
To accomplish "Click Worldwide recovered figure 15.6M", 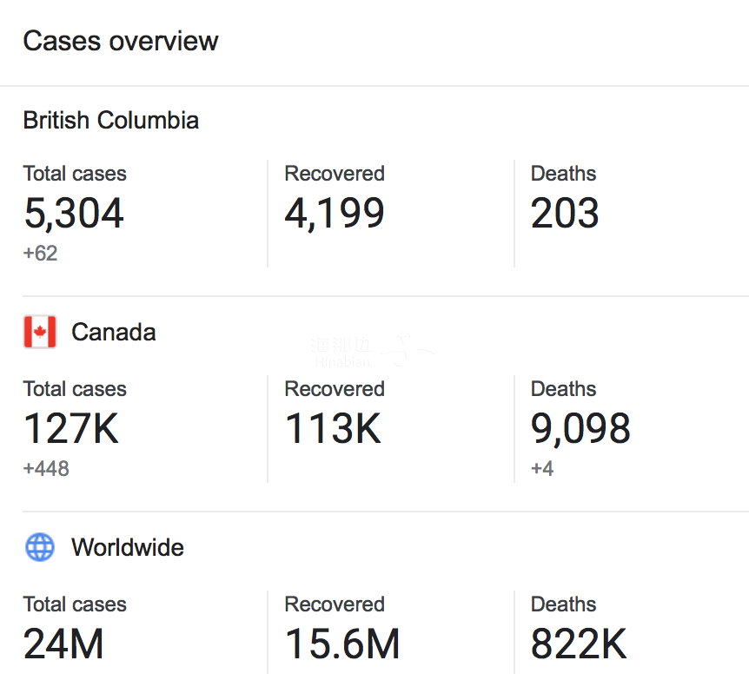I will tap(342, 644).
